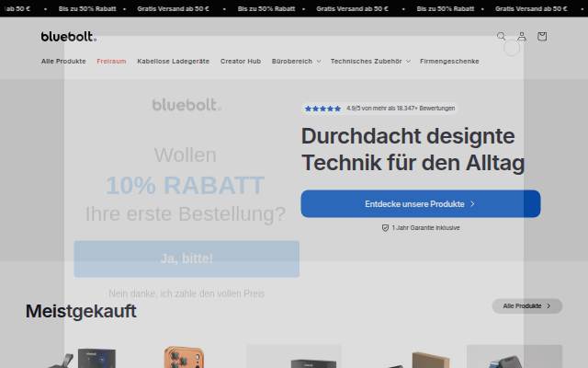Open the shopping cart icon
588x368 pixels.
click(x=542, y=37)
